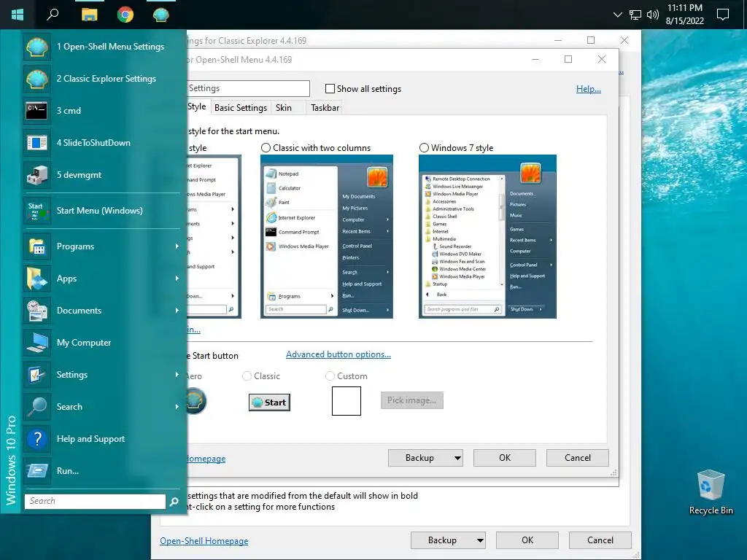
Task: Switch to the Skin tab
Action: click(x=284, y=108)
